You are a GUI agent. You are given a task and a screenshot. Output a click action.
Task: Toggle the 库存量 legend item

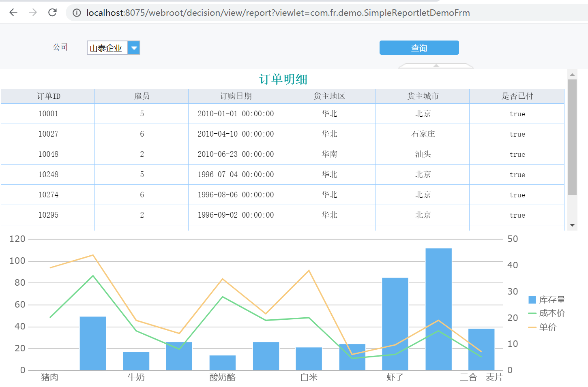tap(547, 300)
